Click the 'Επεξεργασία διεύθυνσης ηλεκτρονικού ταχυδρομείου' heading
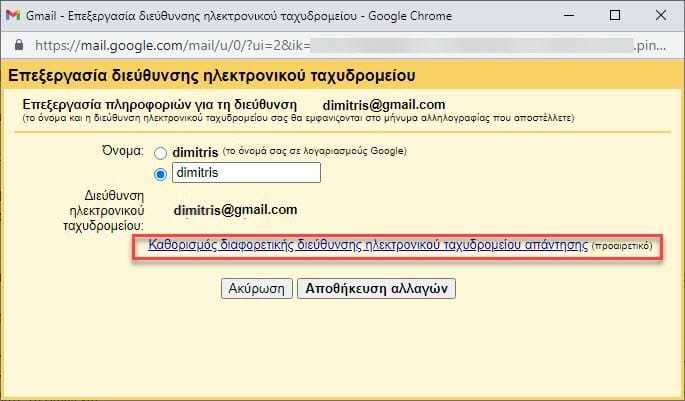Image resolution: width=685 pixels, height=401 pixels. (211, 76)
